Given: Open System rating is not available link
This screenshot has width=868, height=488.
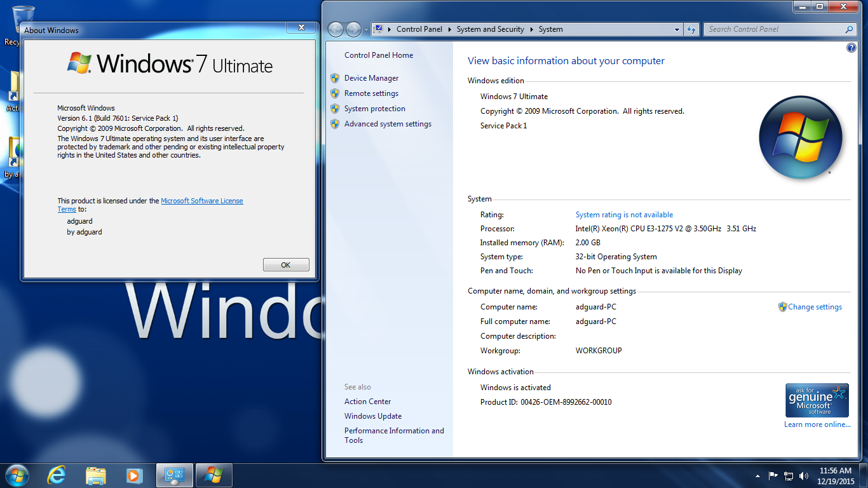Looking at the screenshot, I should pyautogui.click(x=624, y=215).
